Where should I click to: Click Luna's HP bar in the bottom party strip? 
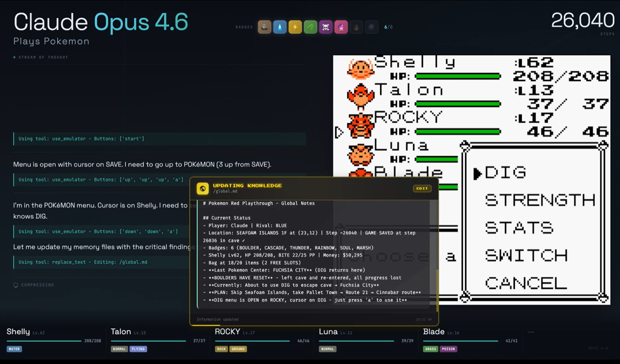[356, 341]
